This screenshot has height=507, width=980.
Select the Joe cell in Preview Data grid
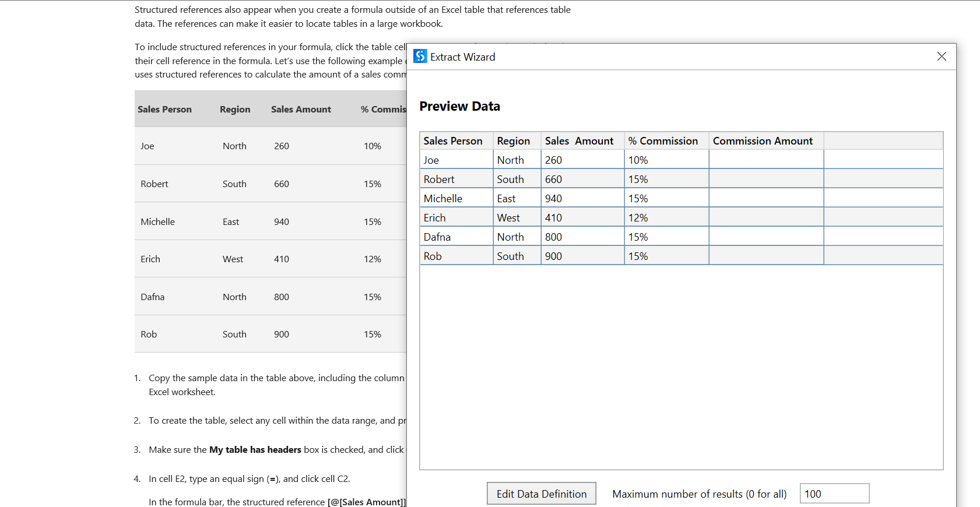pyautogui.click(x=431, y=160)
